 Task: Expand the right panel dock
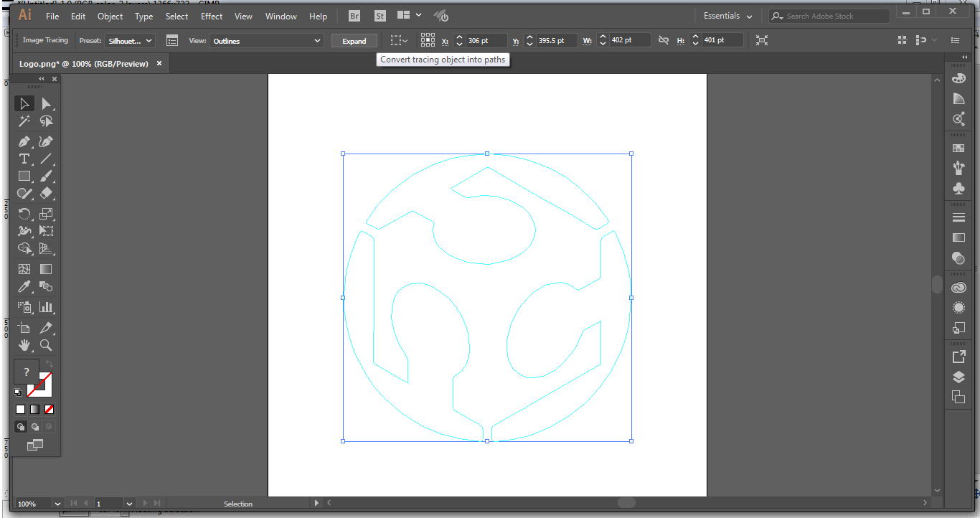click(966, 57)
